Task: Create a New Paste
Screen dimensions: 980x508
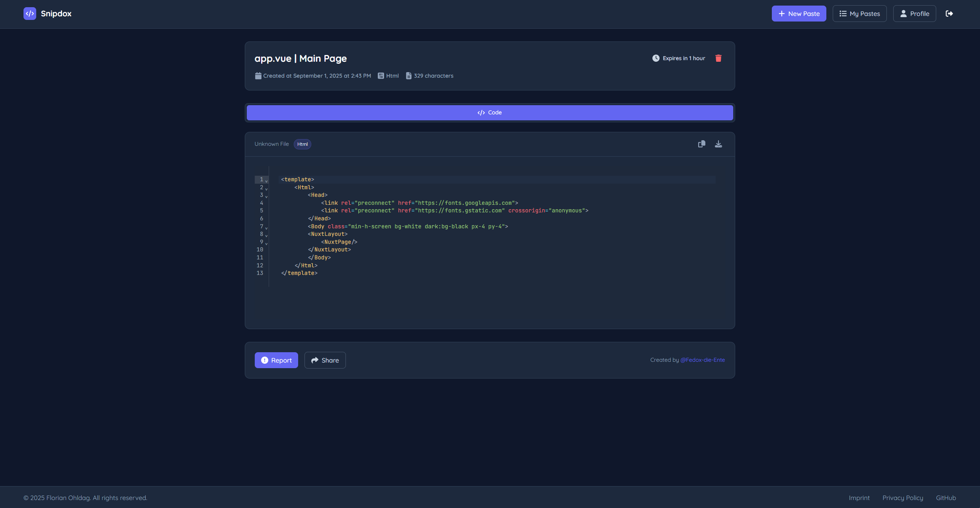Action: (798, 14)
